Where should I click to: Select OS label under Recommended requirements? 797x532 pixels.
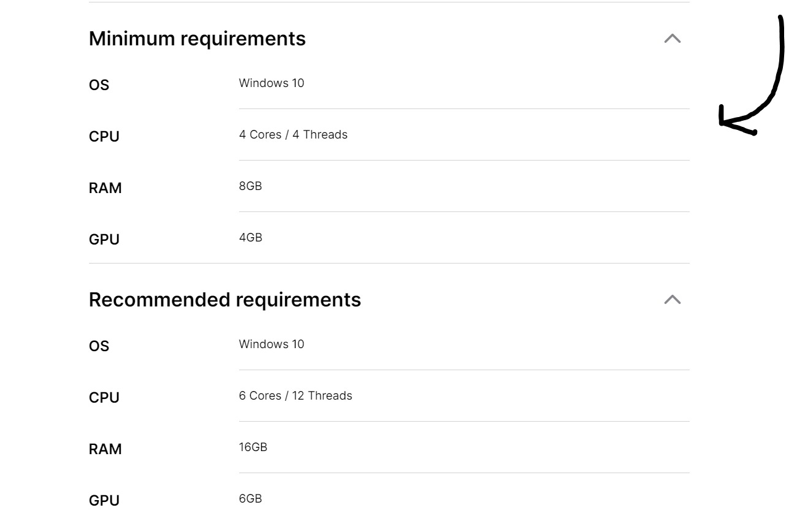pos(99,346)
